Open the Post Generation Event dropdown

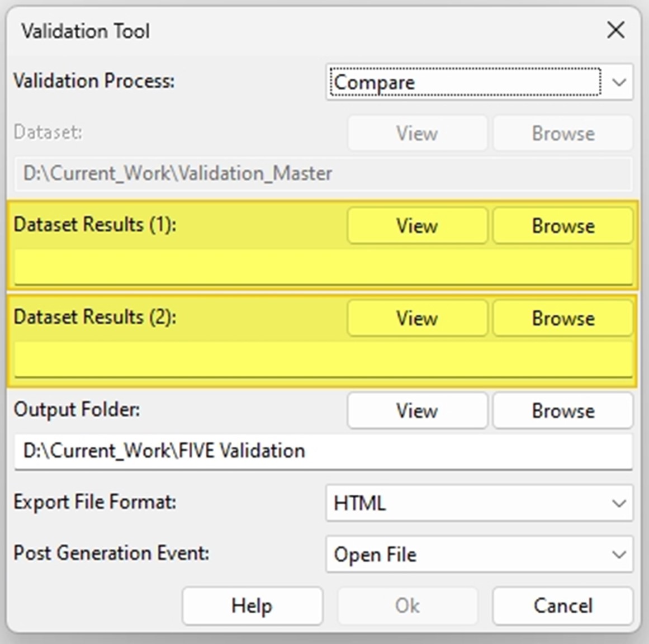(619, 554)
